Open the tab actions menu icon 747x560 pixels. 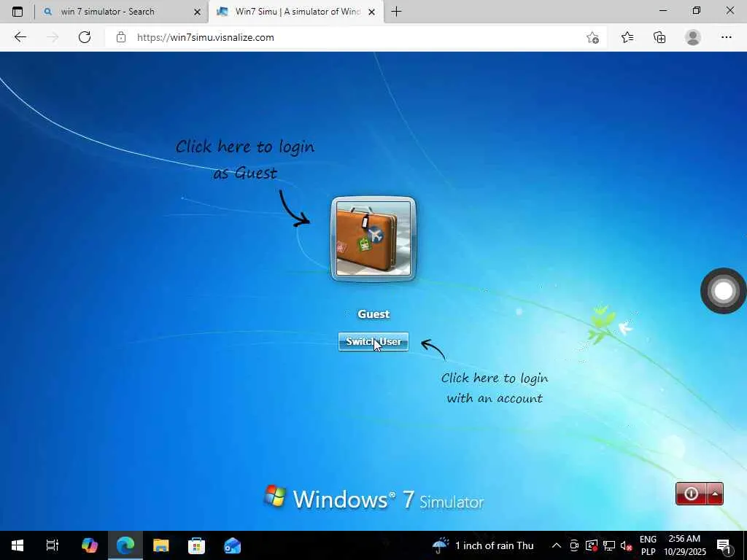(18, 12)
